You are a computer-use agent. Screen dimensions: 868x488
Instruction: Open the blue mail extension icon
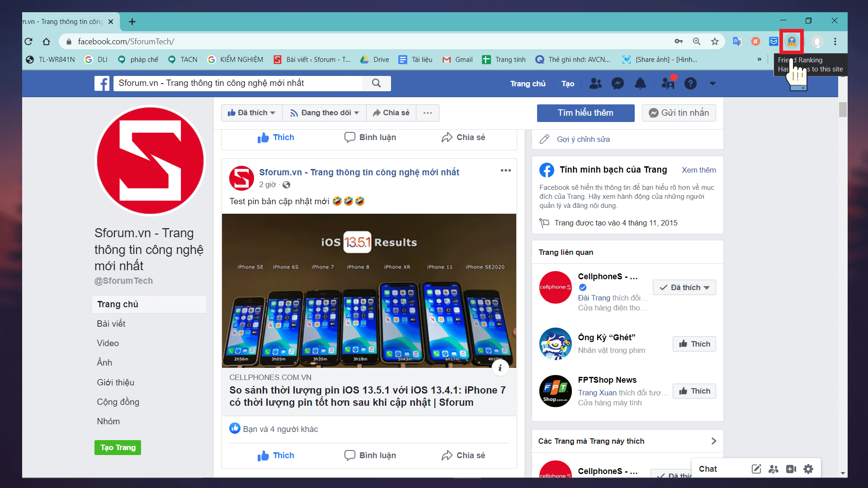[774, 42]
